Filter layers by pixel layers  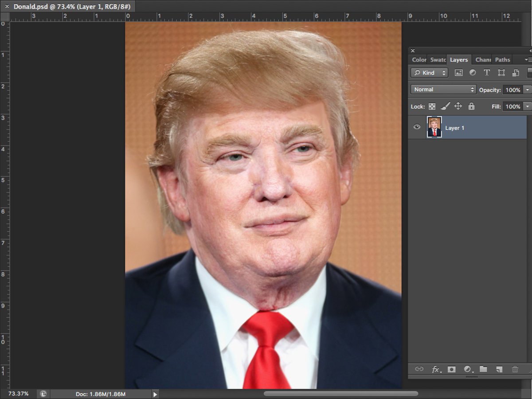458,73
